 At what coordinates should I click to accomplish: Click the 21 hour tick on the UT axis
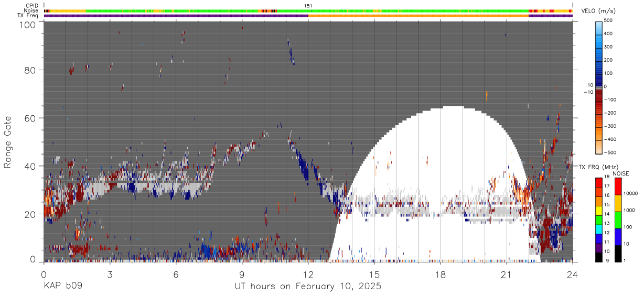507,274
